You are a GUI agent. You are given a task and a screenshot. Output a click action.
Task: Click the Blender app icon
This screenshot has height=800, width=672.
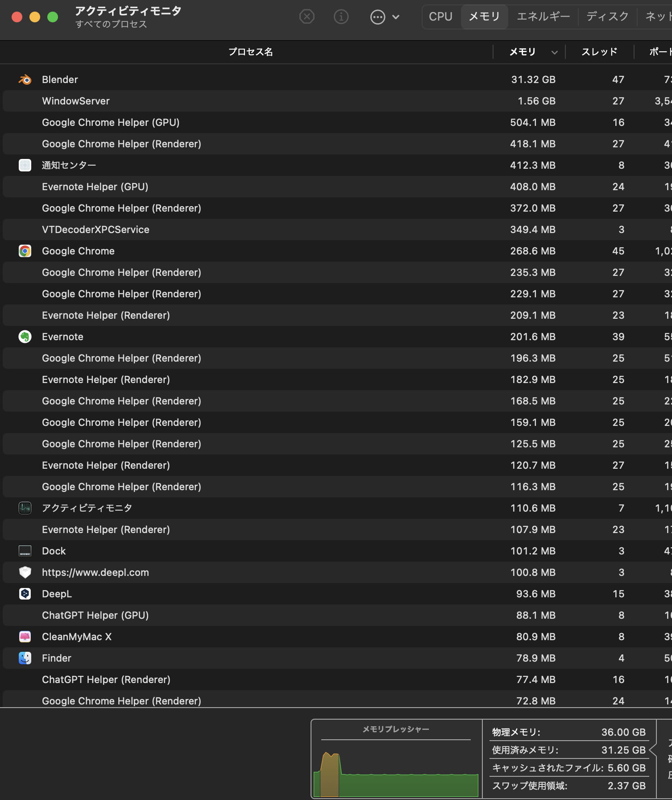click(x=25, y=79)
